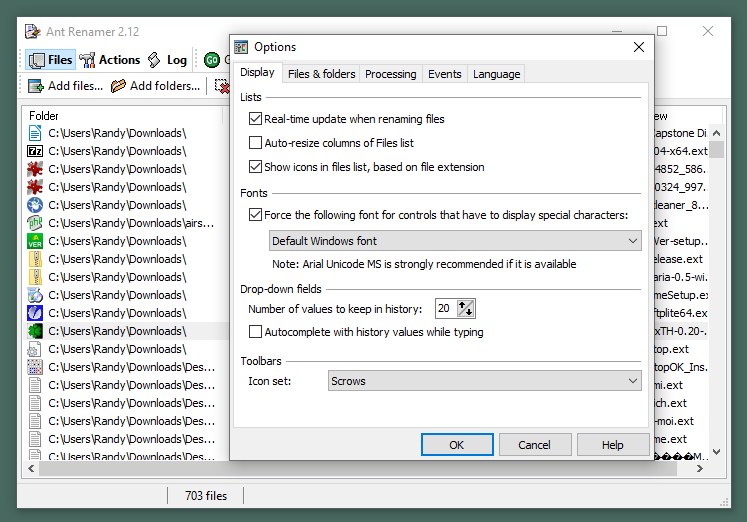
Task: Click the history number field showing 20
Action: point(445,309)
